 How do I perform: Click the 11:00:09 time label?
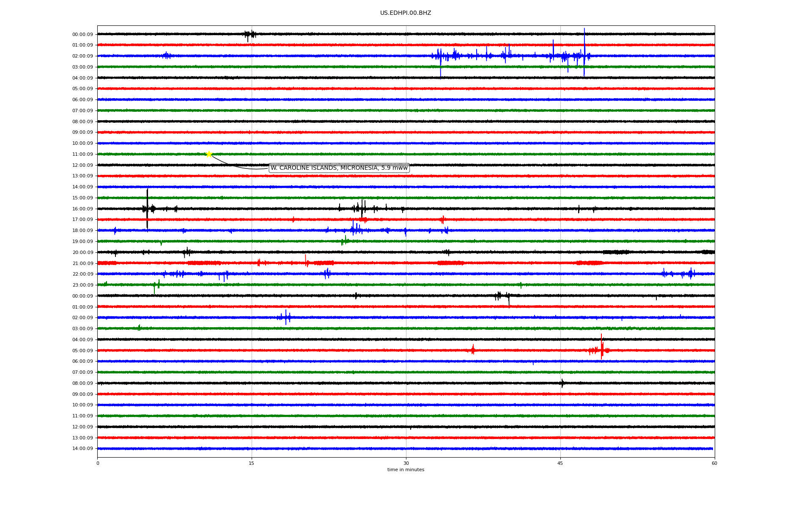pos(82,155)
